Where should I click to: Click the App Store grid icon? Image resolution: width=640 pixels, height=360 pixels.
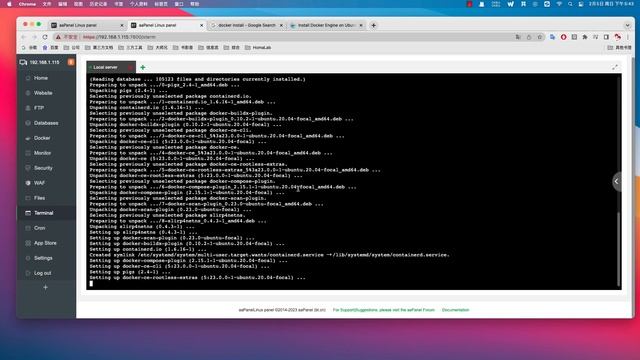pos(28,243)
